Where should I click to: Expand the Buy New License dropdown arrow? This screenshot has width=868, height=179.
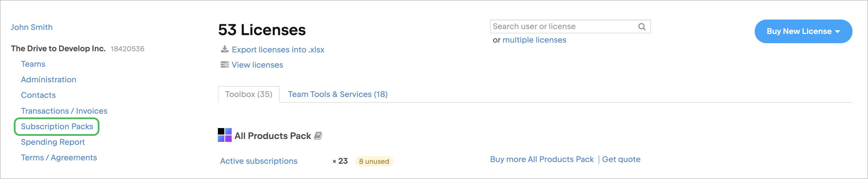(838, 31)
